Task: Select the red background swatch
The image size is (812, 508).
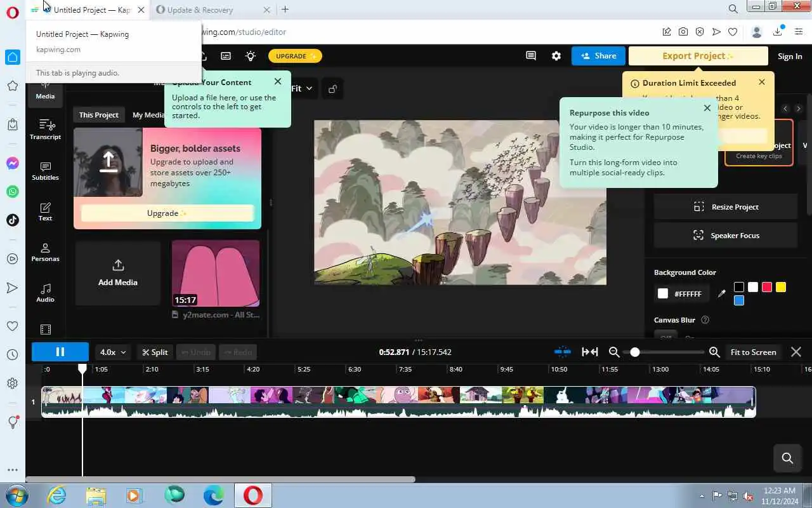Action: coord(767,287)
